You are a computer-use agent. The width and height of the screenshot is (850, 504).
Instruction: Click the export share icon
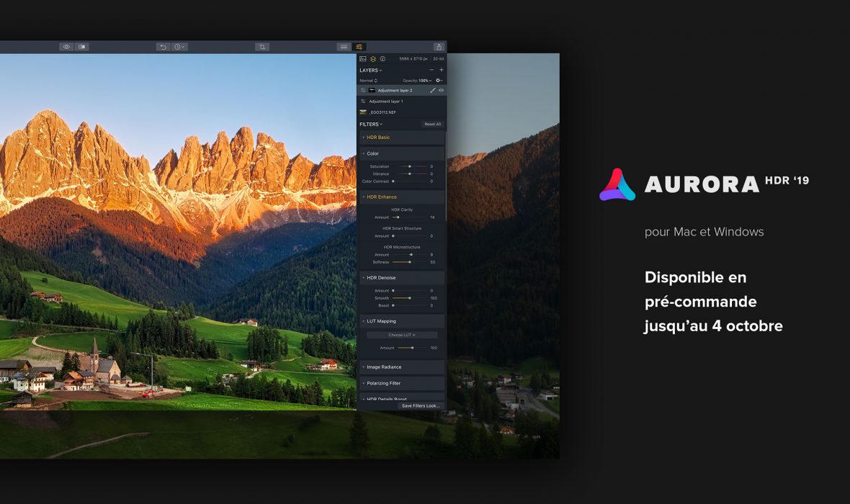click(439, 47)
